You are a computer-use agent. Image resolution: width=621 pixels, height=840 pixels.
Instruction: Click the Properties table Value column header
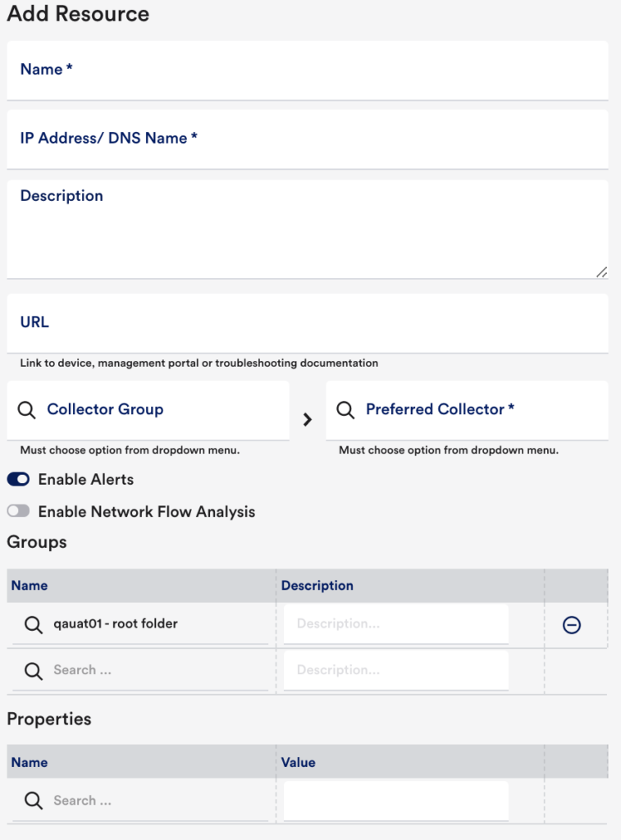pyautogui.click(x=299, y=762)
